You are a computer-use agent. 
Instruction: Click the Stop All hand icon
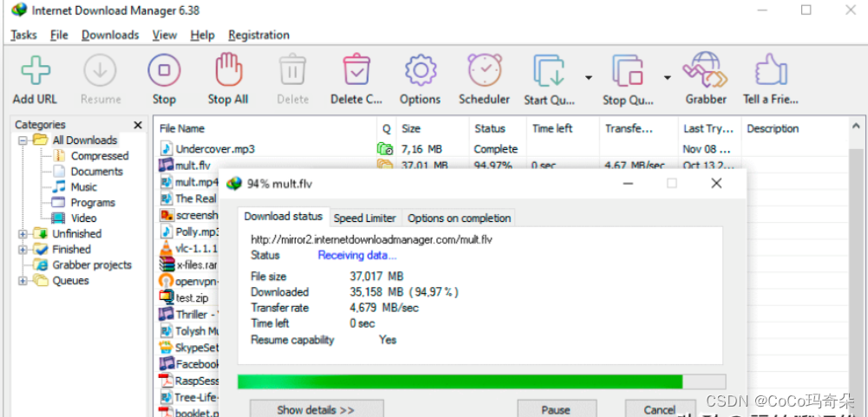pos(229,69)
